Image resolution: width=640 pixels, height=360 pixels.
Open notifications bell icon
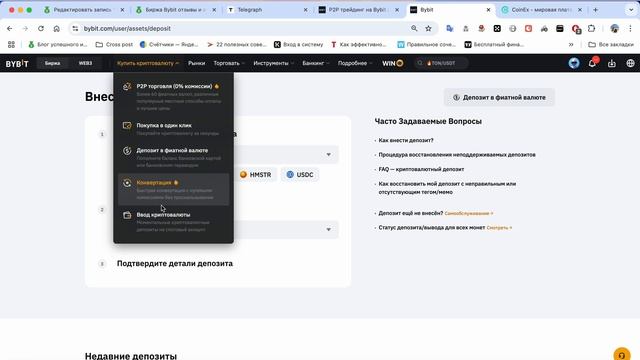click(592, 63)
